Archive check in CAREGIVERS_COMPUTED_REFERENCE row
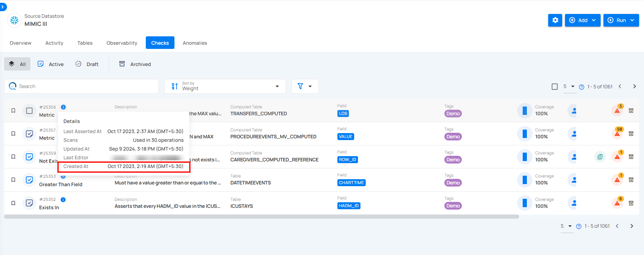 click(x=631, y=157)
